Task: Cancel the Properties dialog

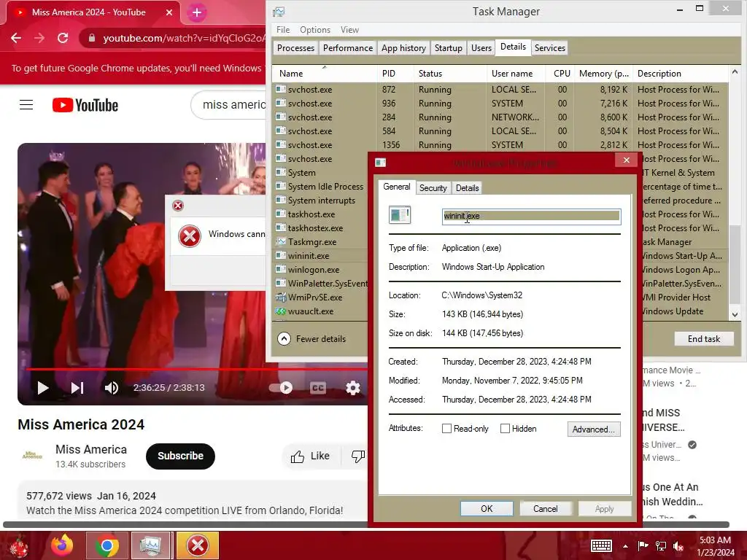Action: (x=546, y=508)
